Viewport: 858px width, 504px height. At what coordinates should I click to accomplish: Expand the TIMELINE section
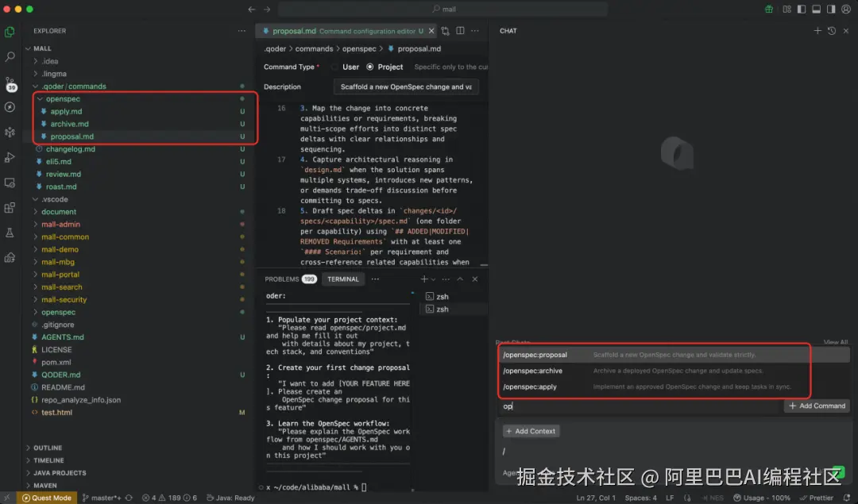coord(48,461)
